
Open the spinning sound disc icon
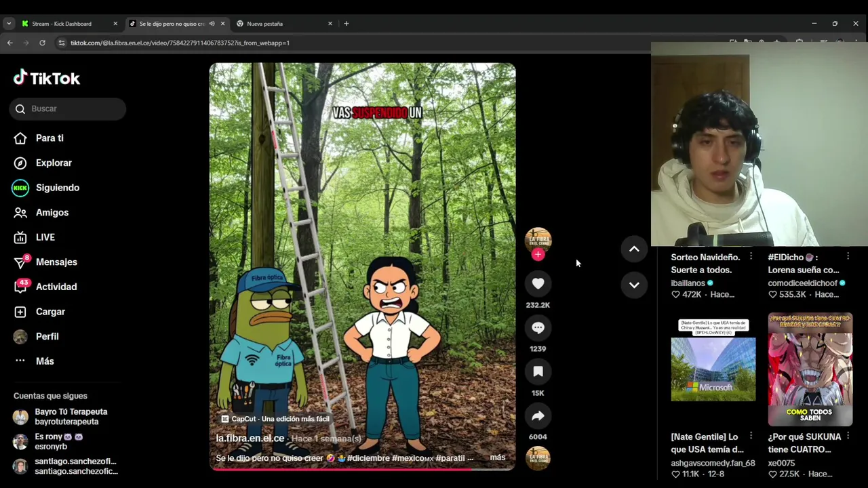click(538, 458)
